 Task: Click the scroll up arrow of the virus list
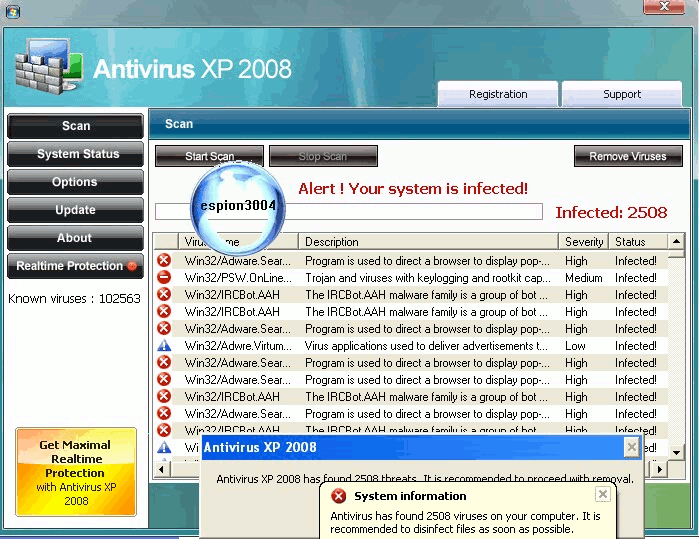pyautogui.click(x=676, y=241)
